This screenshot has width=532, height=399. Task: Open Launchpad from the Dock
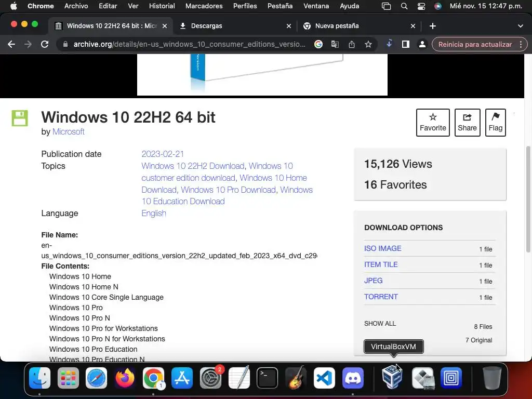coord(68,378)
